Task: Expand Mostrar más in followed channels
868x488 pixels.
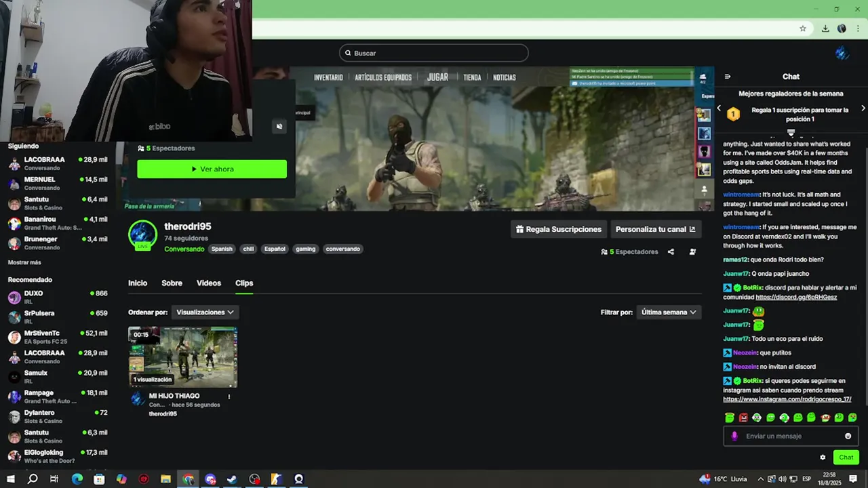Action: pyautogui.click(x=24, y=262)
